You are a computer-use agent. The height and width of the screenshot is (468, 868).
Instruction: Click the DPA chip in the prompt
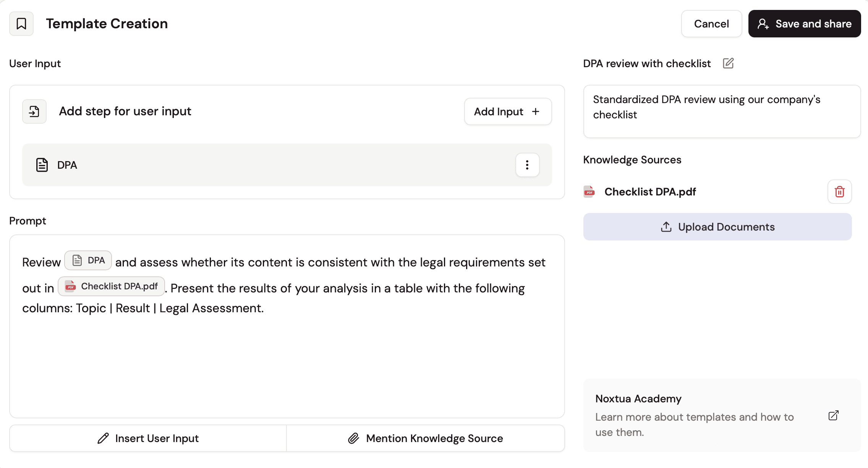tap(88, 261)
